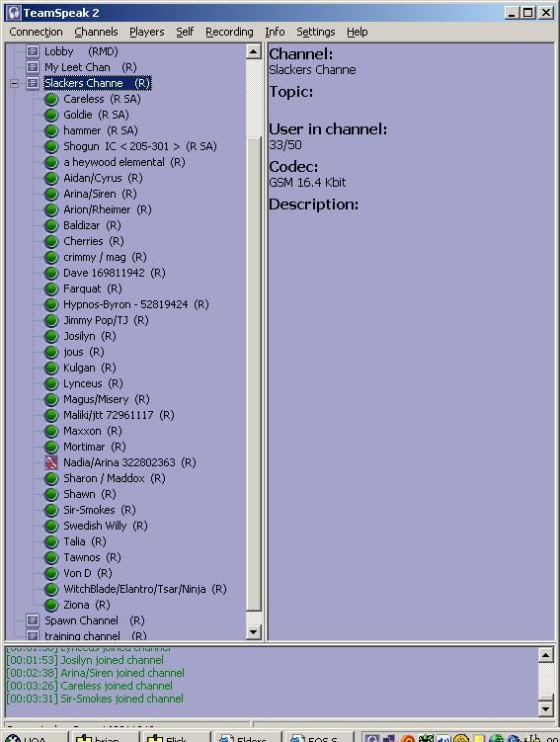Viewport: 560px width, 742px height.
Task: Select user Sharon / Maddox
Action: tap(114, 478)
